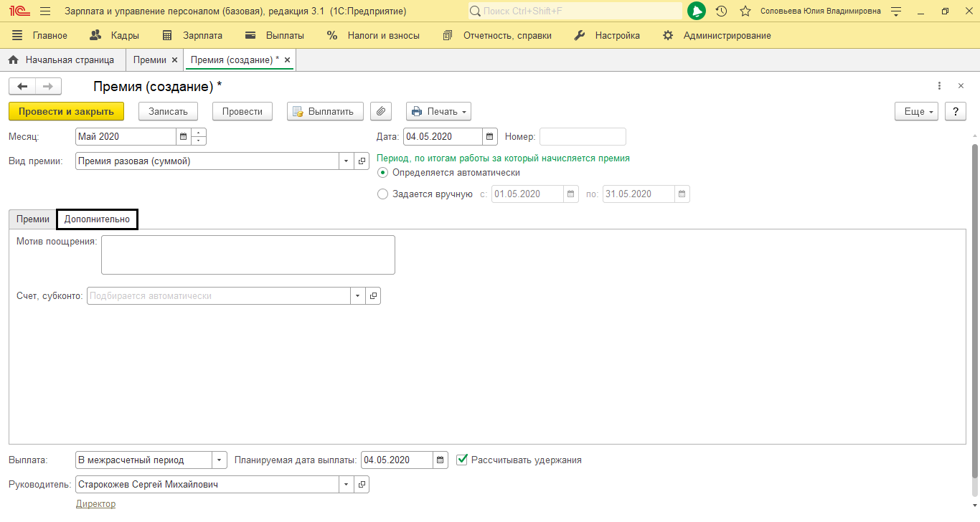Open Отчетность, справки section

click(x=497, y=35)
